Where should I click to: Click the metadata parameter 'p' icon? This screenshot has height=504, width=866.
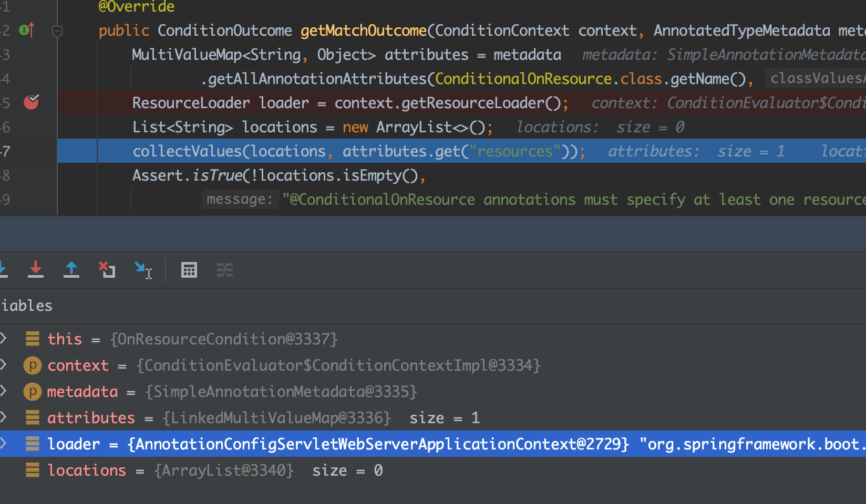(x=33, y=391)
